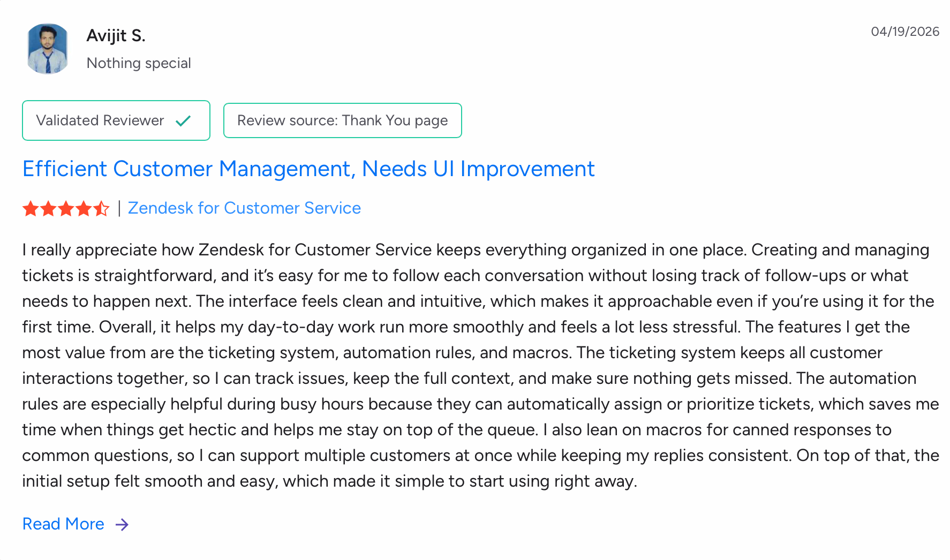The image size is (950, 560).
Task: Click the half-filled fifth star
Action: coord(101,208)
